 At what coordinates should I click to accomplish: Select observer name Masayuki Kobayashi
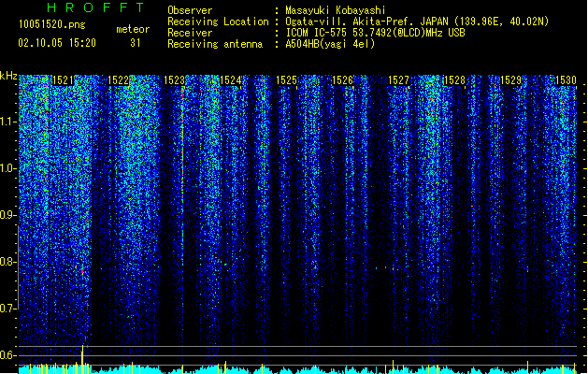coord(336,10)
